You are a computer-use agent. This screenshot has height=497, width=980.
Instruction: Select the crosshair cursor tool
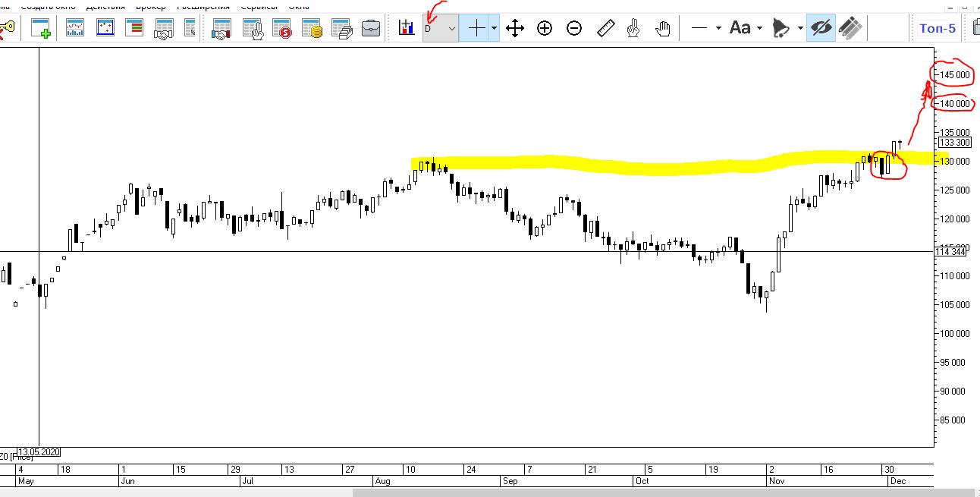point(476,29)
